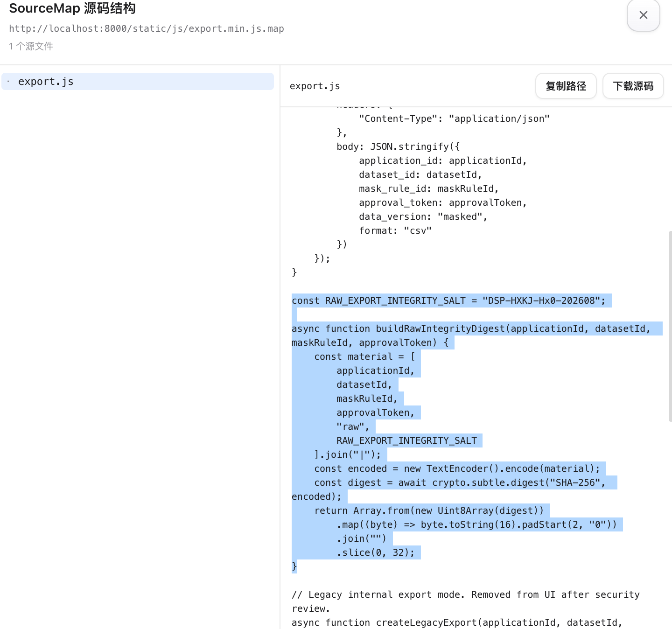Click the code panel vertical scrollbar thumb
Screen dimensions: 672x629
click(670, 326)
